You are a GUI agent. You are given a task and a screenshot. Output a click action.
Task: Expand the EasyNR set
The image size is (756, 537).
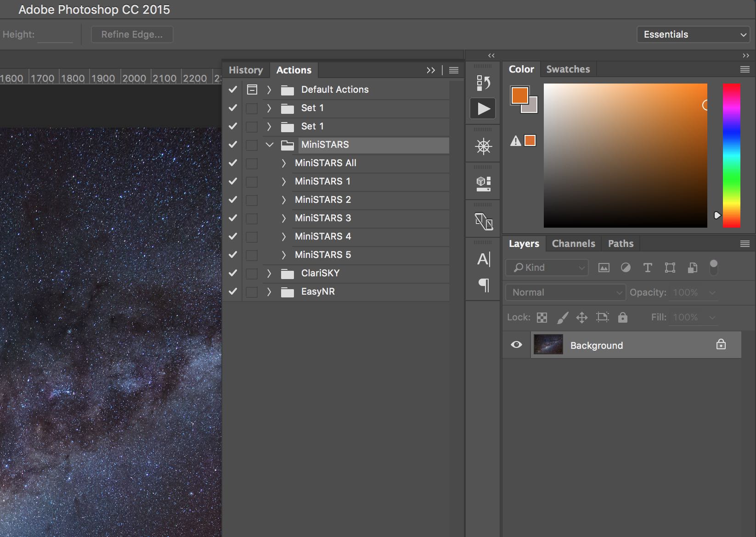click(x=269, y=292)
